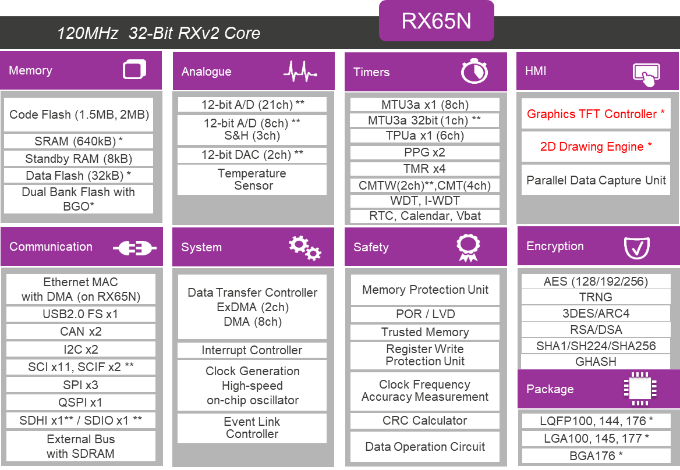Select the Safety section header
Image resolution: width=680 pixels, height=470 pixels.
[425, 247]
